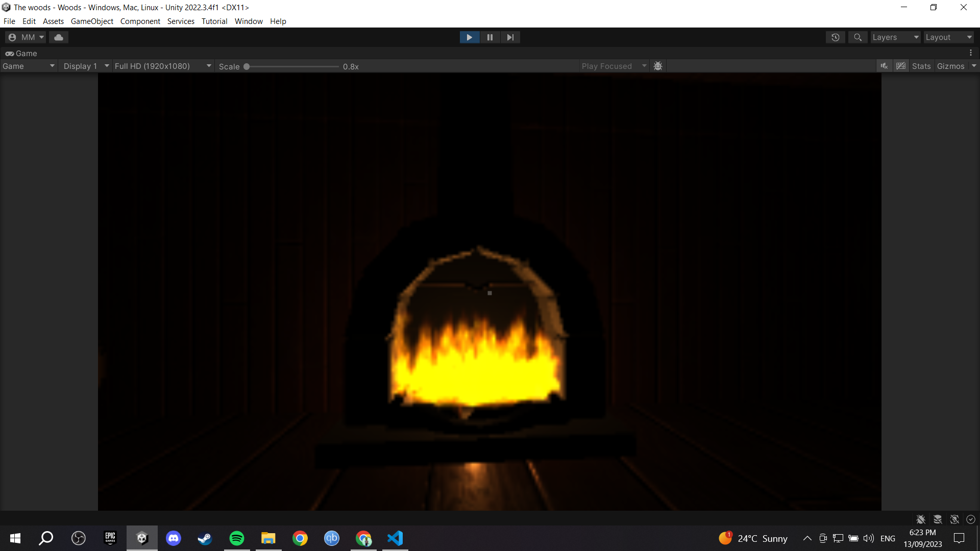Open the Layers dropdown

pyautogui.click(x=895, y=37)
